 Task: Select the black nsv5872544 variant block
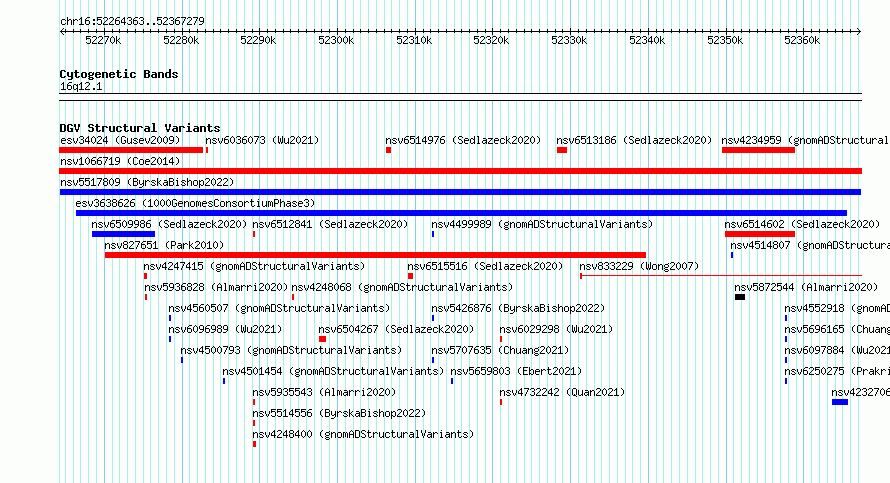pyautogui.click(x=740, y=297)
